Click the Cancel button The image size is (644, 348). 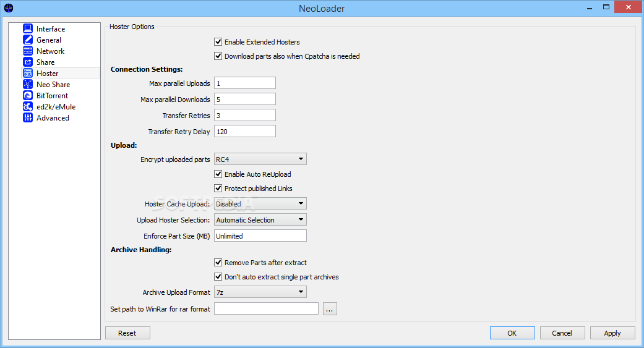coord(562,333)
